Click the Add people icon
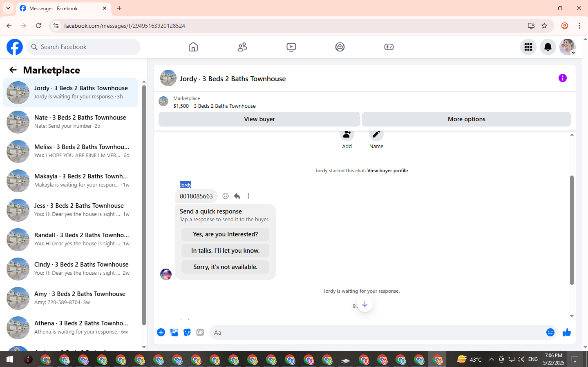 (347, 134)
